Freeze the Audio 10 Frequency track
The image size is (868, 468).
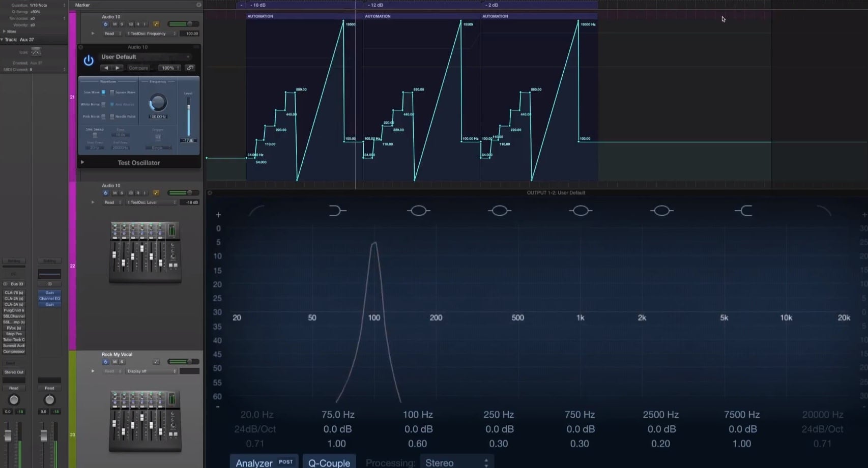131,24
